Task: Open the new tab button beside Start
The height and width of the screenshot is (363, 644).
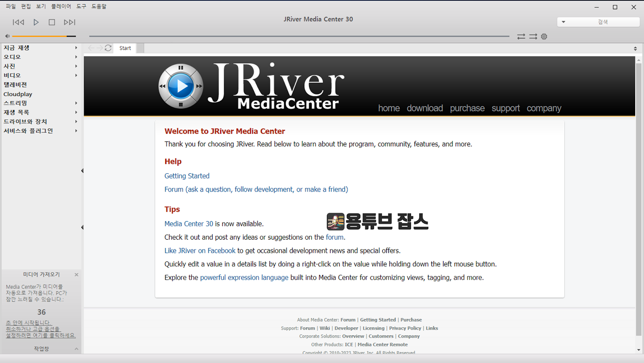Action: [140, 48]
